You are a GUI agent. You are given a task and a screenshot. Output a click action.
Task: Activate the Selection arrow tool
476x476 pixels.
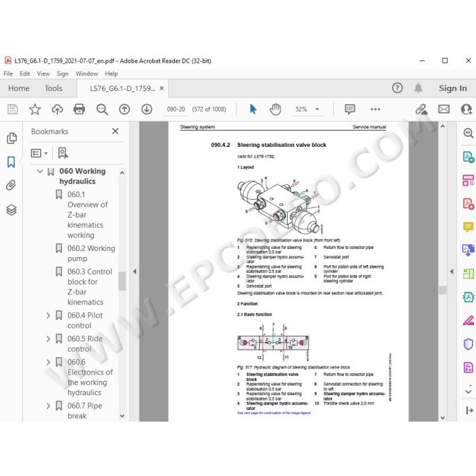253,109
